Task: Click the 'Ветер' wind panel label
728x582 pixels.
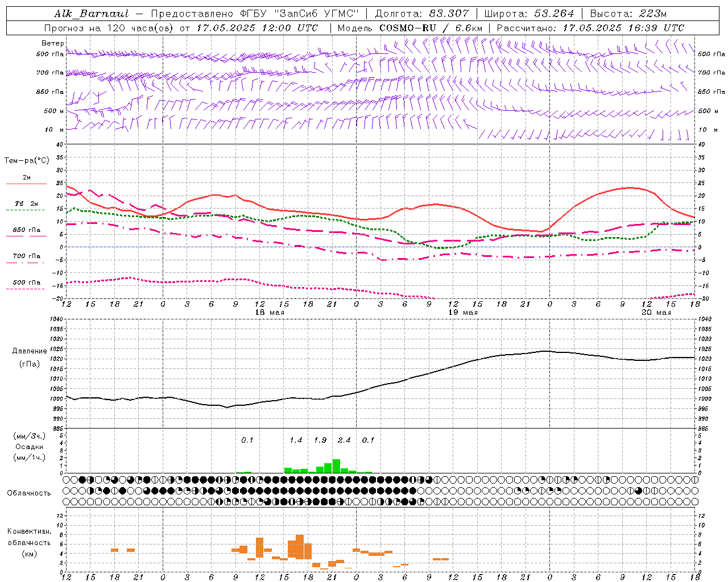Action: pos(53,43)
